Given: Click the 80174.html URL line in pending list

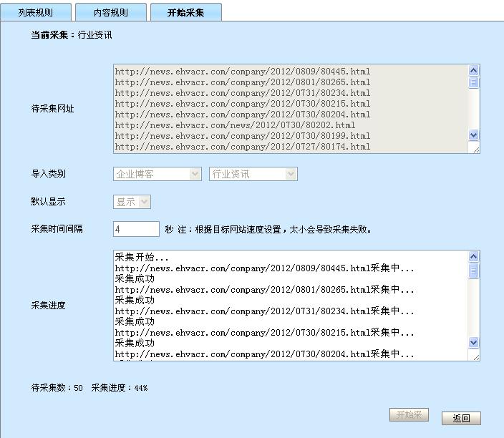Looking at the screenshot, I should [243, 147].
